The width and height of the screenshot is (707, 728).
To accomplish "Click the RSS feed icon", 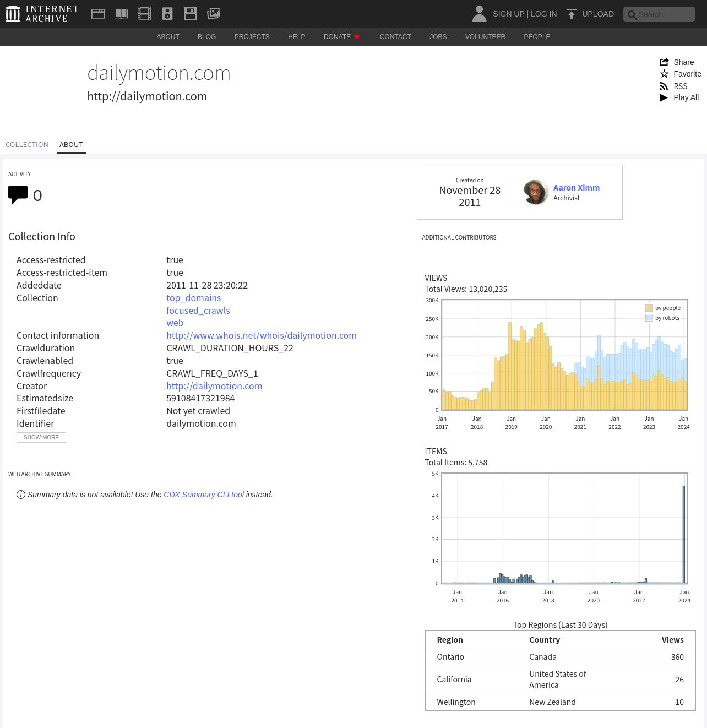I will click(x=664, y=86).
